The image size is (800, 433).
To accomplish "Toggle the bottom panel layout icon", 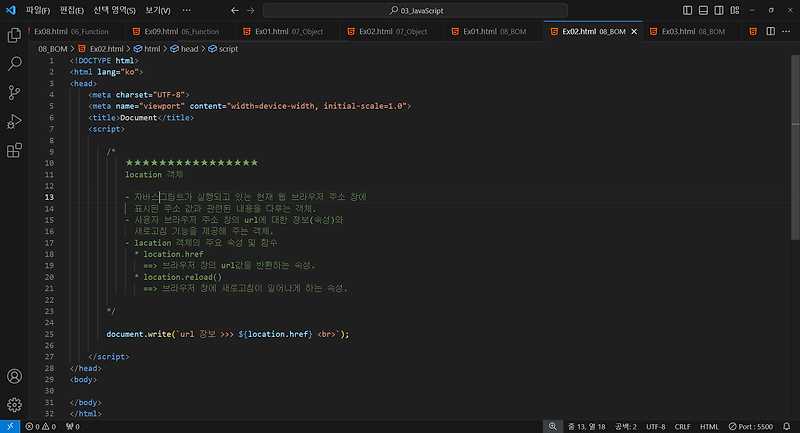I will coord(703,10).
